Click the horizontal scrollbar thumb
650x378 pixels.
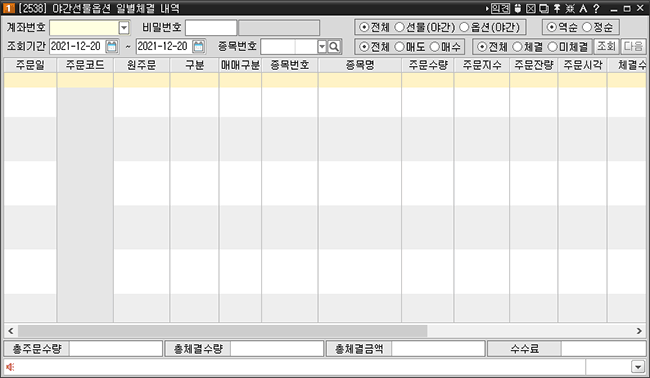click(x=223, y=331)
